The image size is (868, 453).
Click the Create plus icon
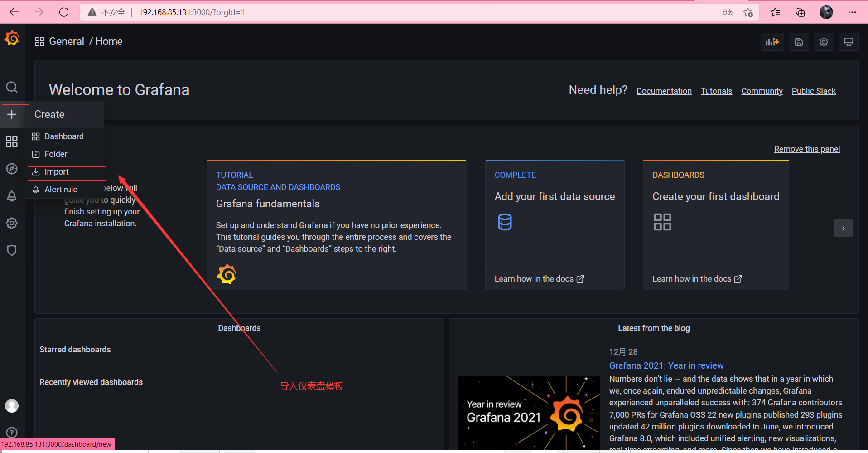tap(12, 114)
